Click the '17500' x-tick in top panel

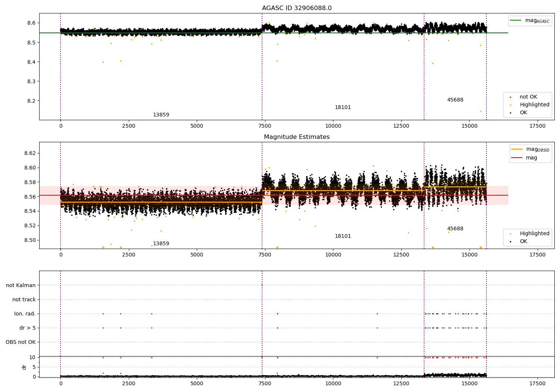(x=538, y=126)
